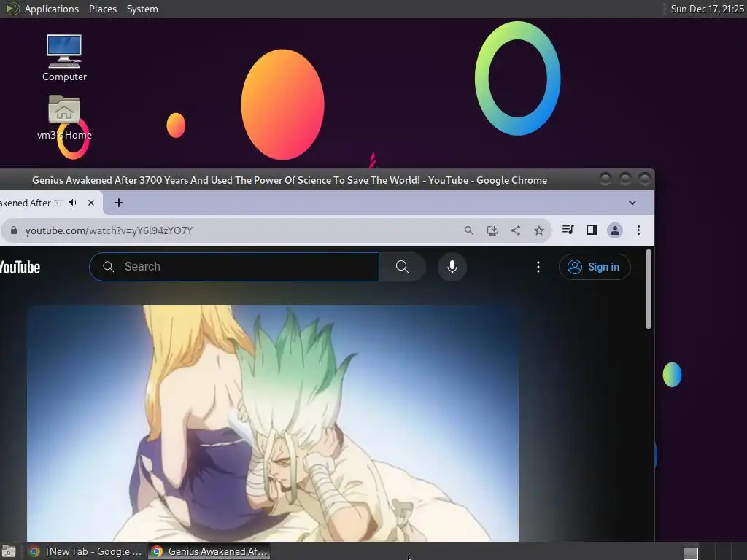View site info via the padlock icon

tap(14, 230)
